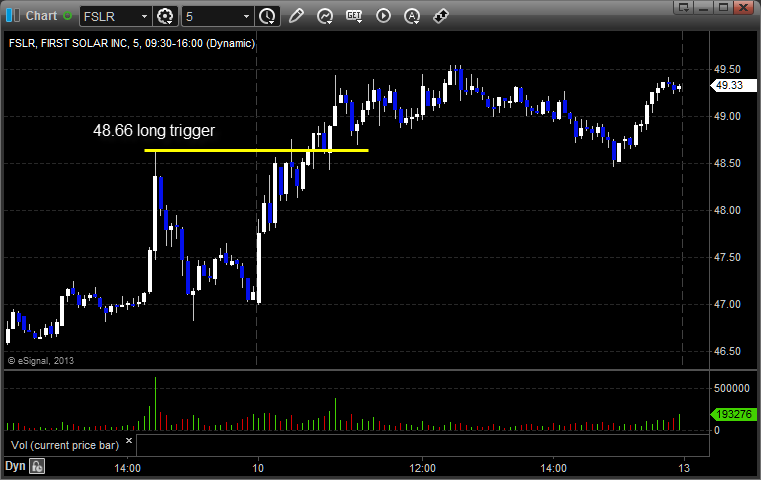Close the Vol (current price bar) study

(129, 441)
